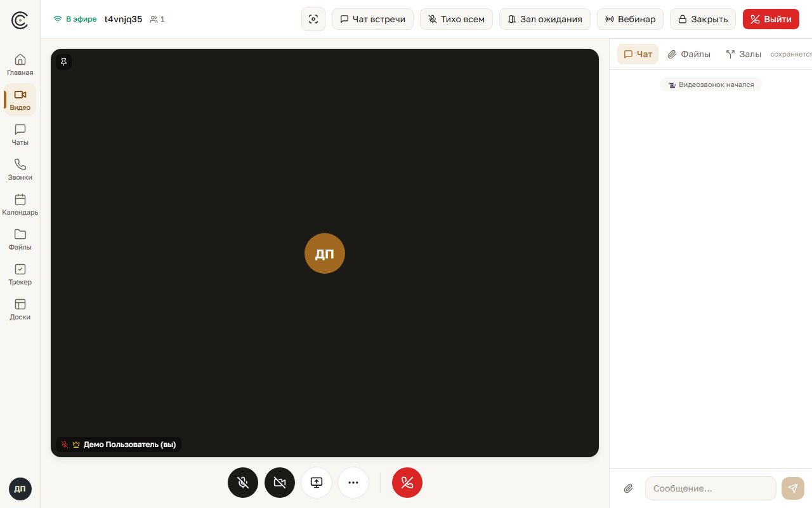Open the ДП profile avatar in sidebar
The height and width of the screenshot is (508, 812).
tap(20, 489)
